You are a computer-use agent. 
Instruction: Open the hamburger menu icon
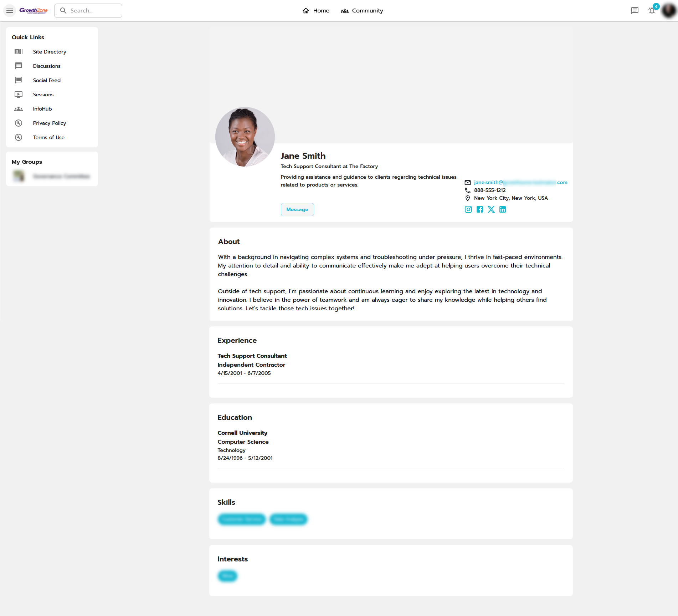click(10, 11)
